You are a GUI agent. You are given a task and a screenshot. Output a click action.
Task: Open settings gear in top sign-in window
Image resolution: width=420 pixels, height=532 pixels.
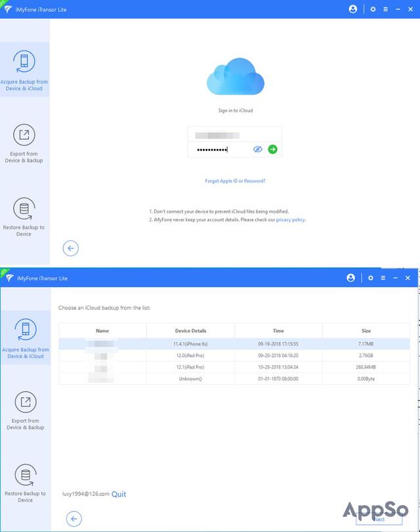click(373, 9)
